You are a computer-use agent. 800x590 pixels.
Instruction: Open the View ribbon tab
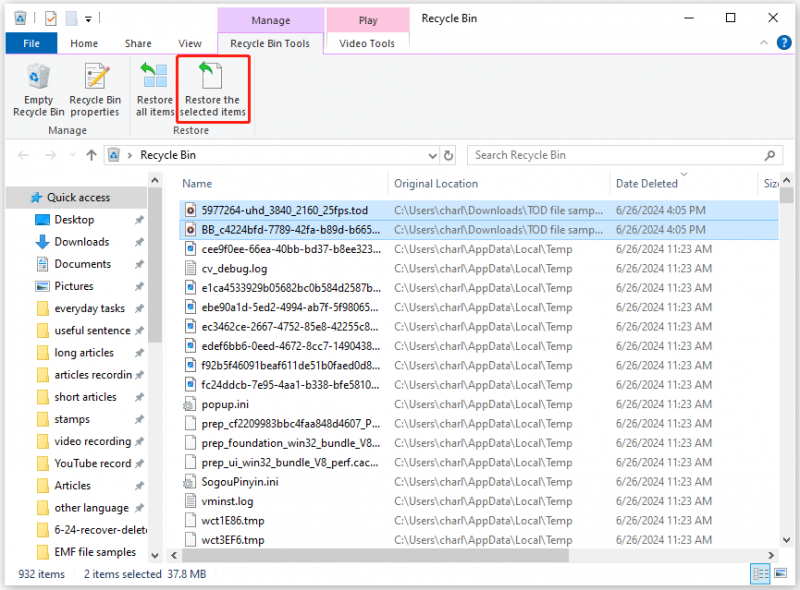click(x=190, y=43)
